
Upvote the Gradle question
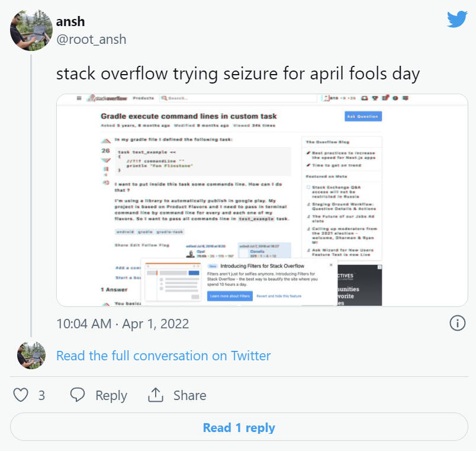[x=106, y=141]
